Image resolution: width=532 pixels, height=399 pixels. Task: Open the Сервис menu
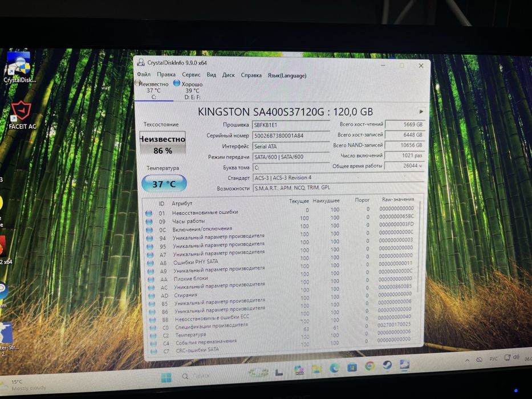coord(191,74)
